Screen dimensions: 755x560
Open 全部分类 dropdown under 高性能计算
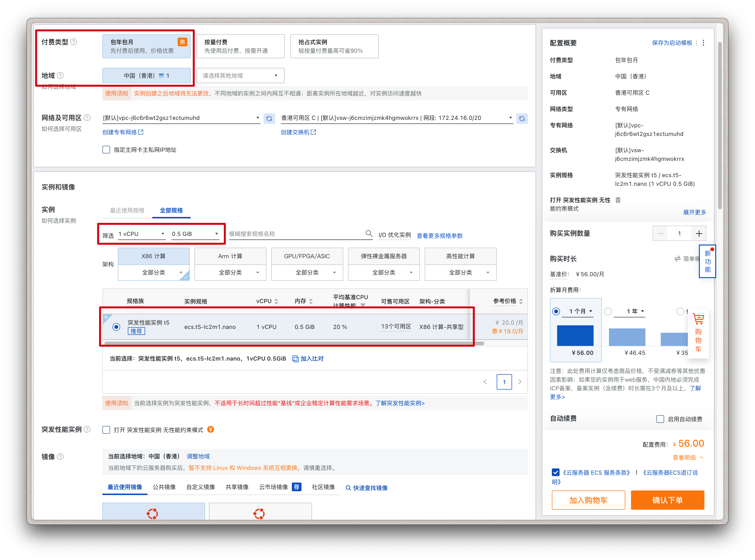click(x=460, y=272)
